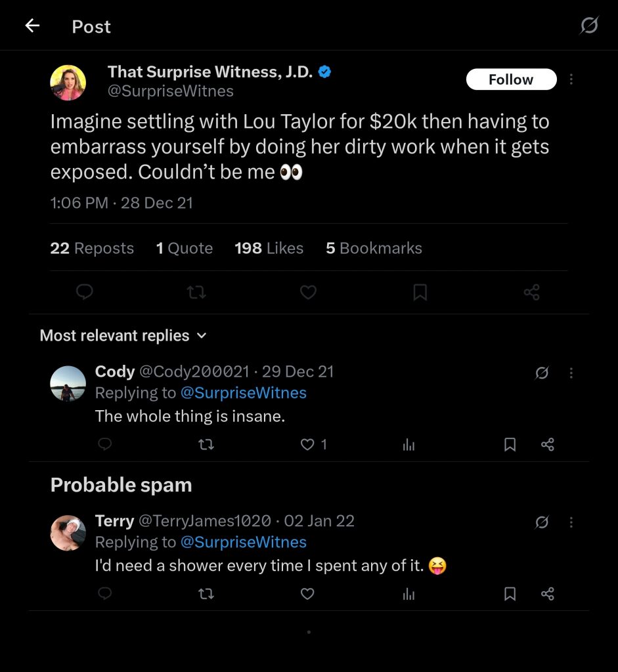The width and height of the screenshot is (618, 672).
Task: Like the main post with the heart
Action: tap(308, 292)
